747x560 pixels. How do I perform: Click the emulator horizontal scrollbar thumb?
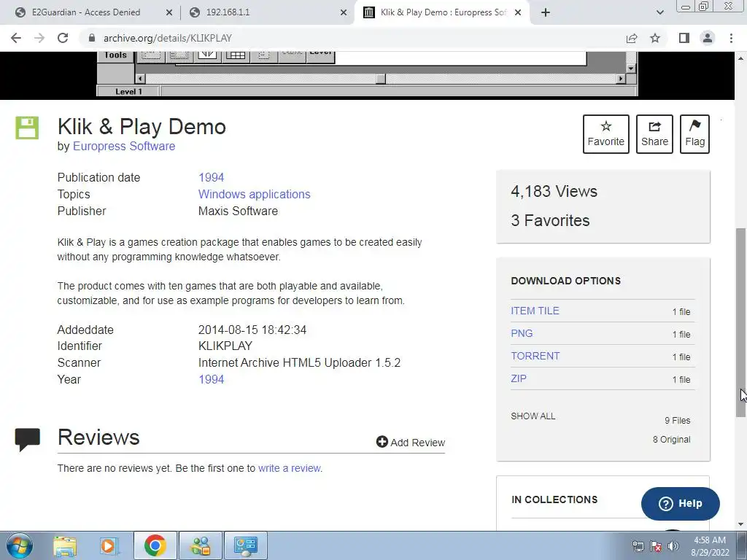tap(381, 79)
